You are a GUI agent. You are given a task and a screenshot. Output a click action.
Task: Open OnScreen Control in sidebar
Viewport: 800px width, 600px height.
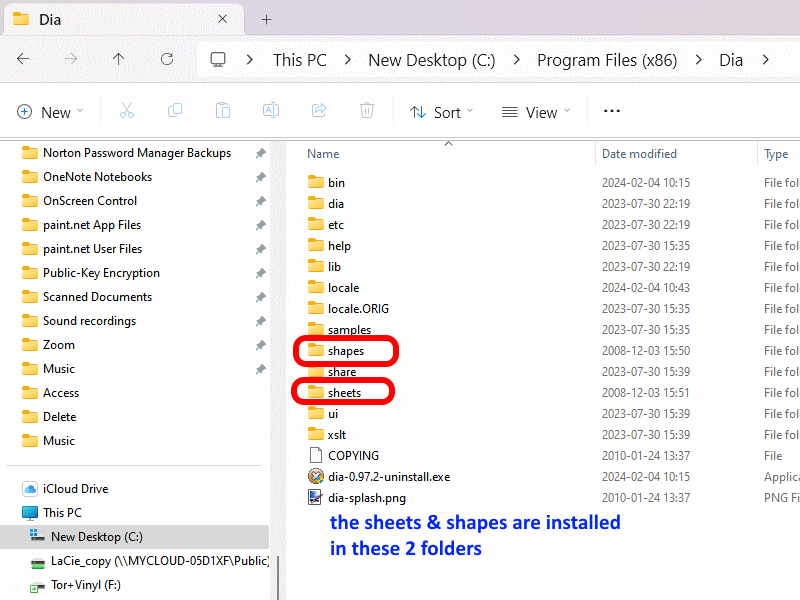tap(80, 201)
